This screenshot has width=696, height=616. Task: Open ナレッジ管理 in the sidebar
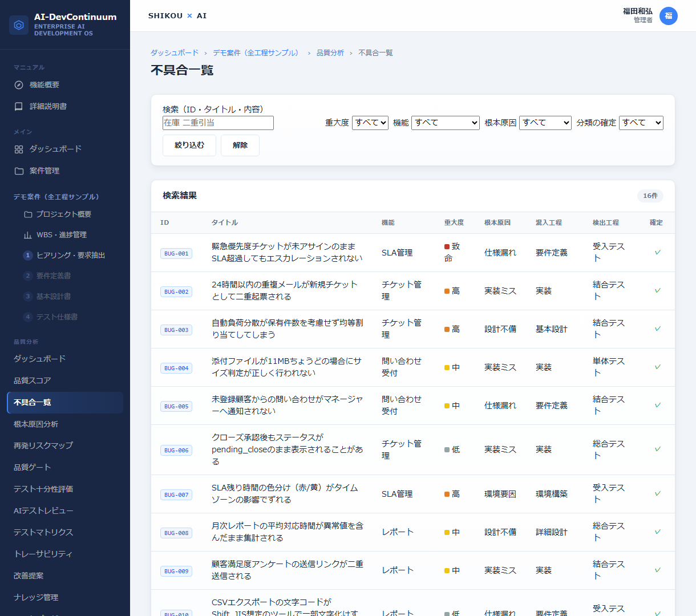(x=65, y=598)
